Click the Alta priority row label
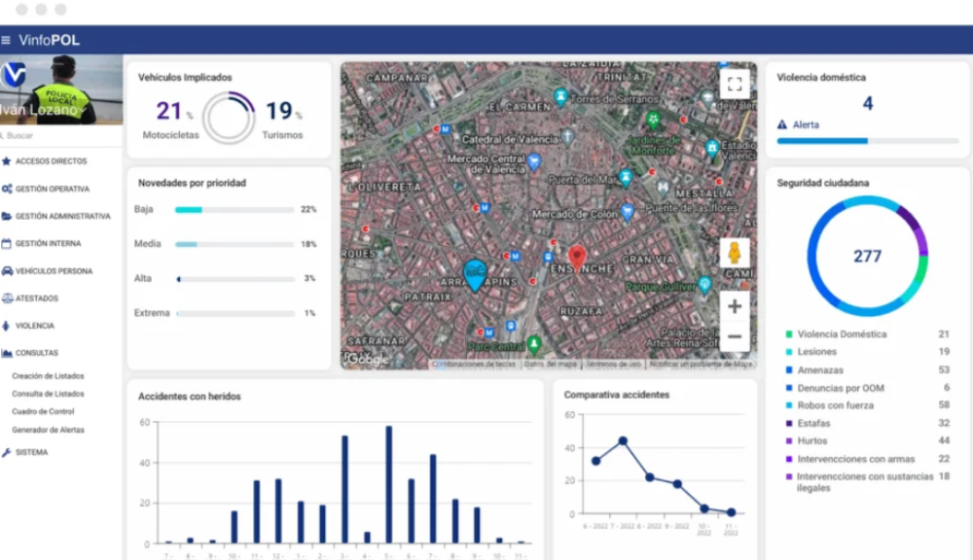 click(143, 278)
